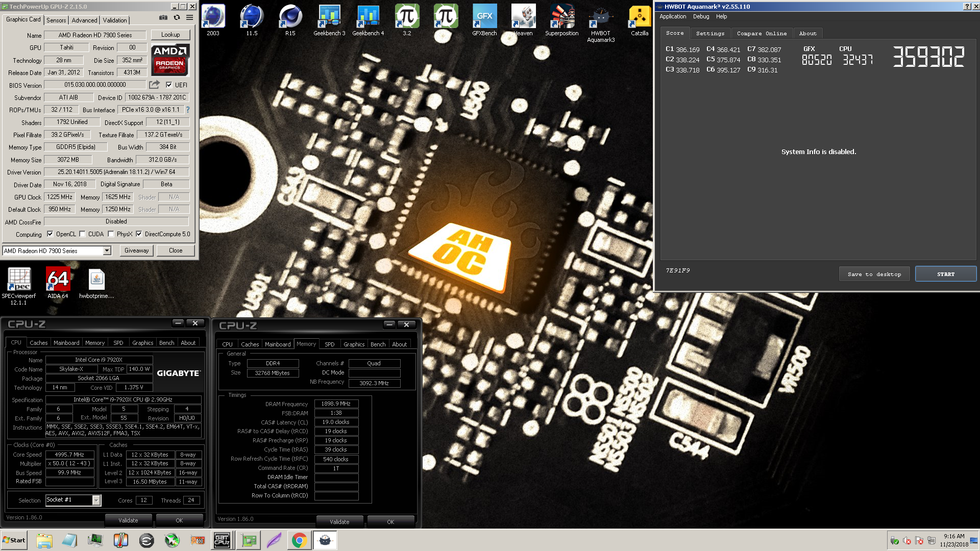Viewport: 980px width, 551px height.
Task: Open the GPU-Z hamburger menu icon
Action: tap(189, 17)
